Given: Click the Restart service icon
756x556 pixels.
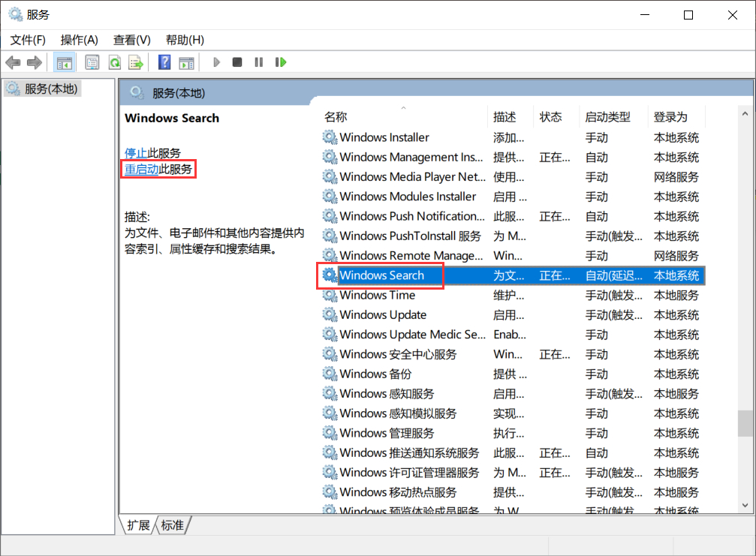Looking at the screenshot, I should 281,62.
